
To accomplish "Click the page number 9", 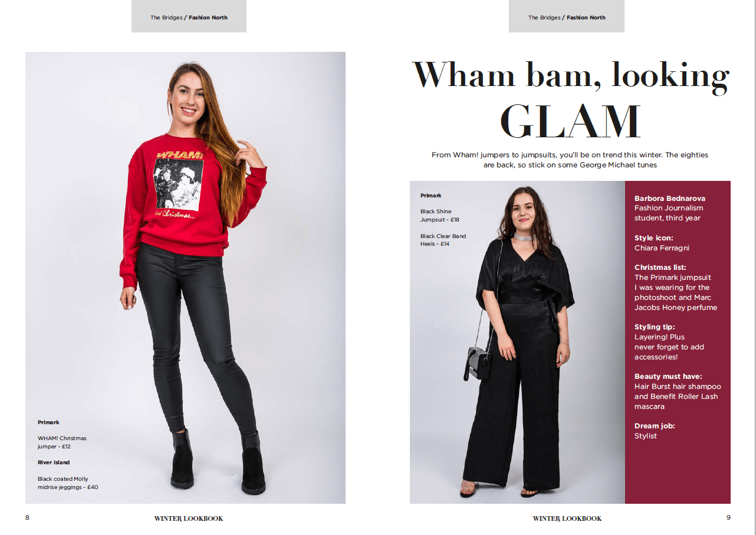I will (x=728, y=518).
